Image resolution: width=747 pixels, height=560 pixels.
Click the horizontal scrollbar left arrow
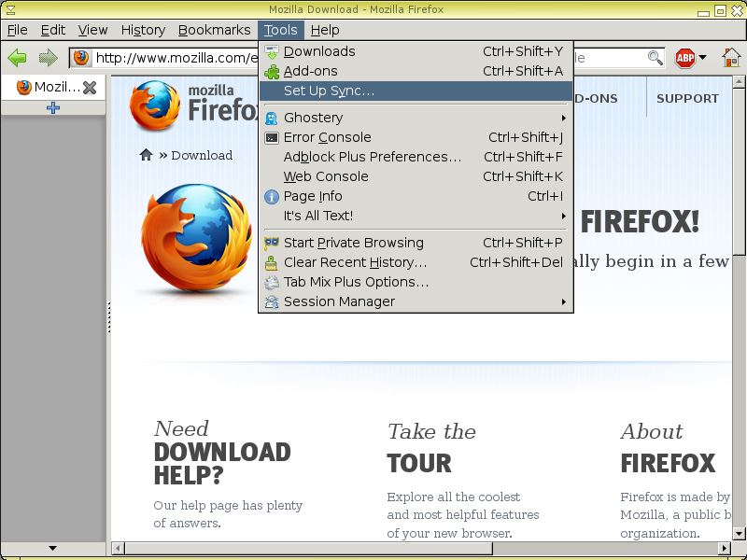118,548
